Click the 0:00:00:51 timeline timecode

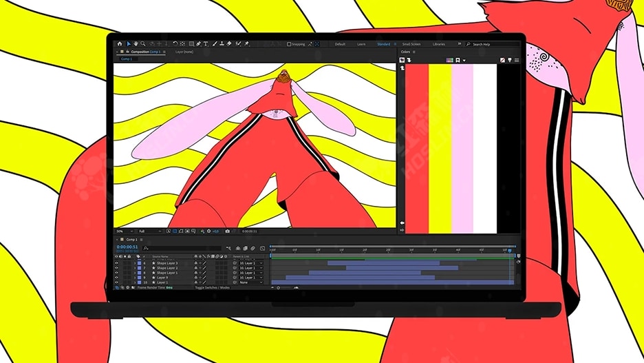[127, 247]
